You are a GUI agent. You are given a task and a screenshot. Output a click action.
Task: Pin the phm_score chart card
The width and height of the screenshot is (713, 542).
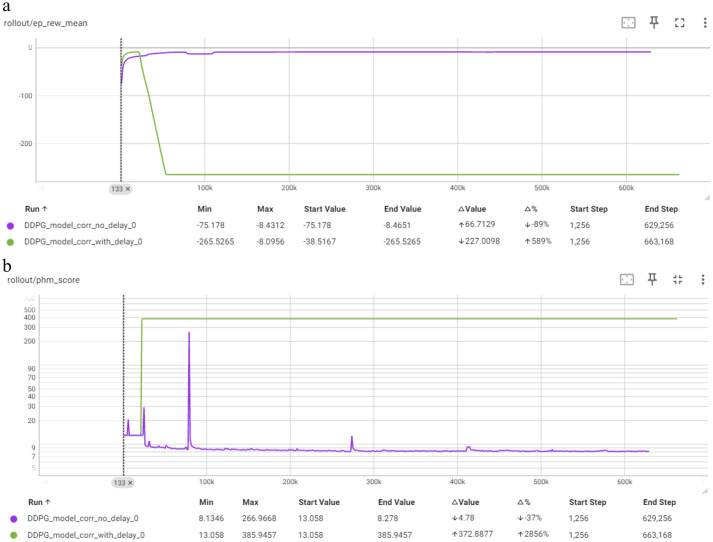pyautogui.click(x=652, y=279)
